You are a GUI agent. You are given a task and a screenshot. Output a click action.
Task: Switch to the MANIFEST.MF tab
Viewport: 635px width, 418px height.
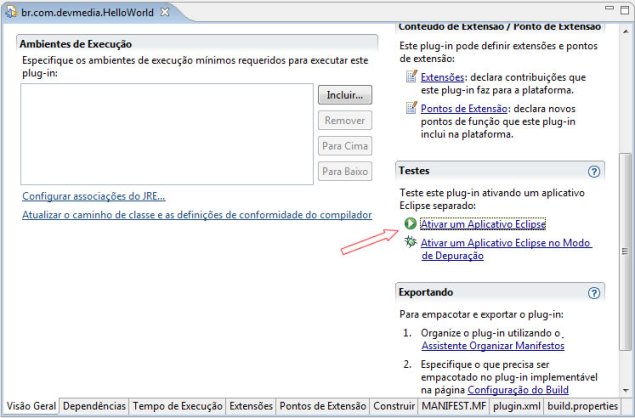tap(454, 406)
